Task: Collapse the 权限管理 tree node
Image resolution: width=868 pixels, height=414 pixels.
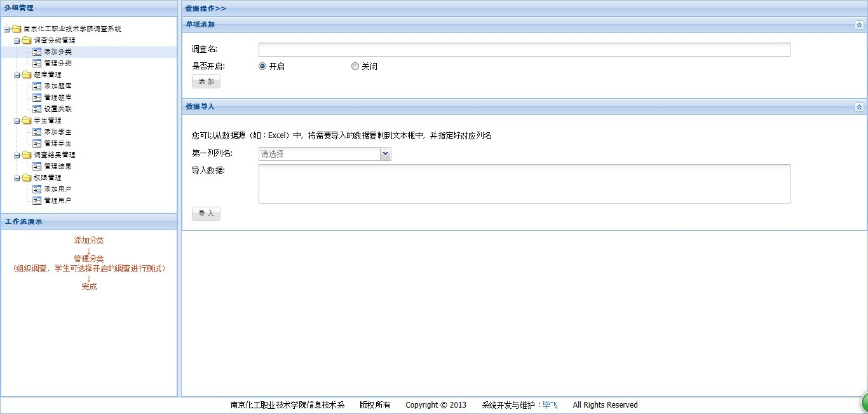Action: [17, 177]
